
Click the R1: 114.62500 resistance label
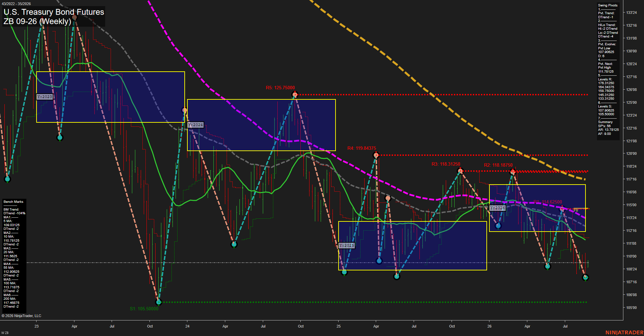point(548,202)
